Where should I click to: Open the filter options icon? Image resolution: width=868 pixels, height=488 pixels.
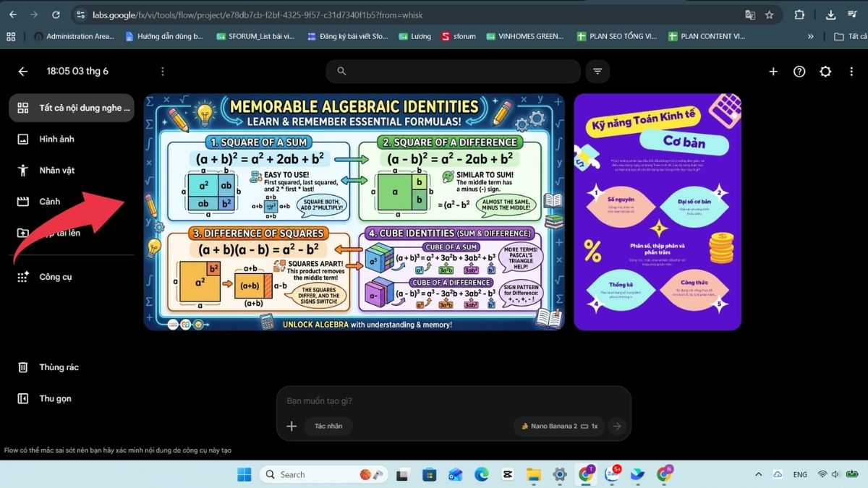pyautogui.click(x=597, y=72)
